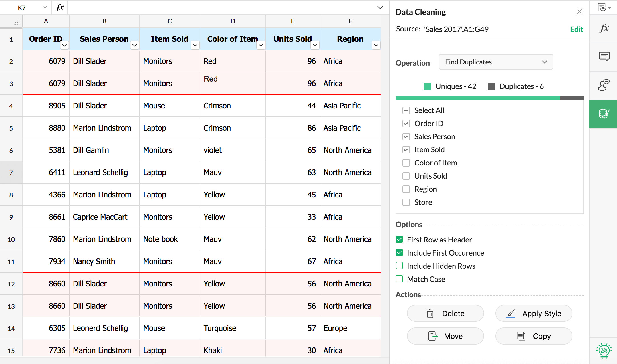Open the Find Duplicates operation dropdown

pyautogui.click(x=495, y=62)
